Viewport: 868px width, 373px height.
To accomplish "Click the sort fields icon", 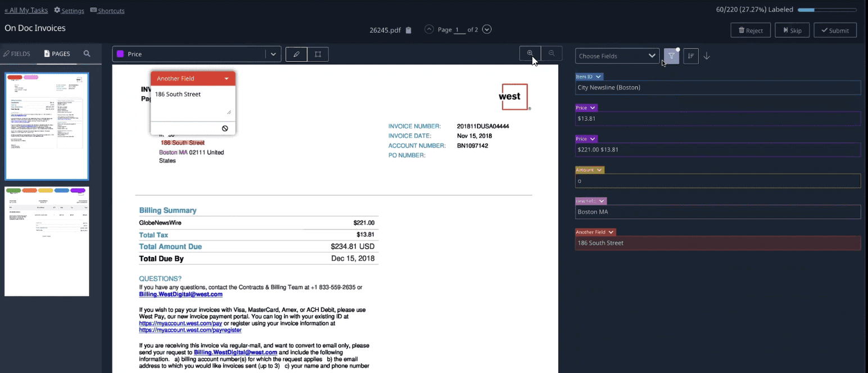I will point(691,56).
